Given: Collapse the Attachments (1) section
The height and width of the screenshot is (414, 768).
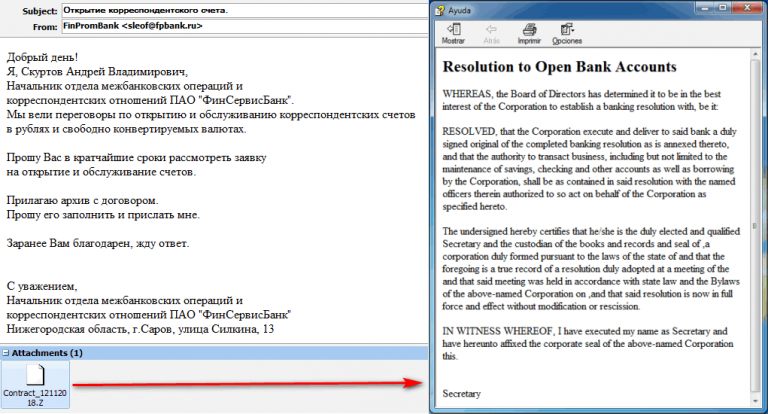Looking at the screenshot, I should tap(5, 353).
